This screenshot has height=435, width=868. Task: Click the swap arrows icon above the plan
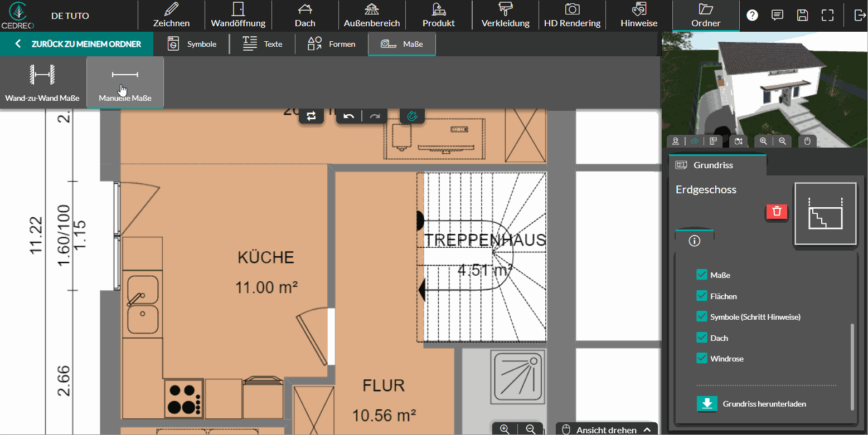point(311,116)
